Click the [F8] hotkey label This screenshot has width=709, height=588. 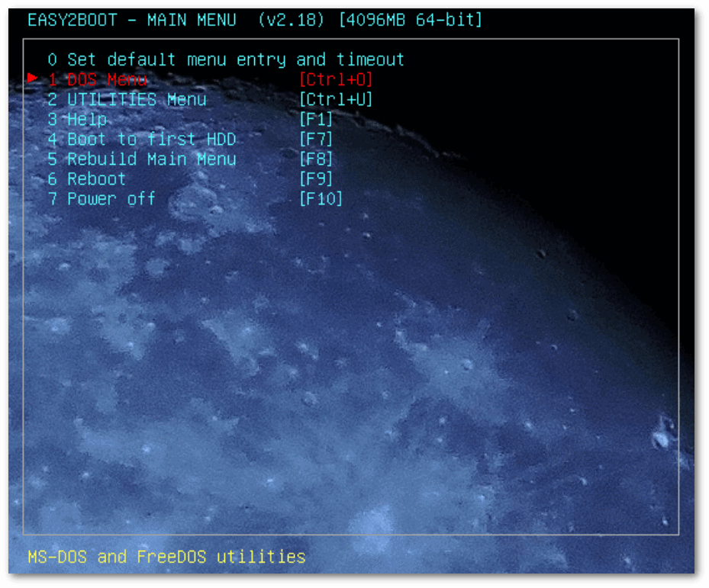[315, 159]
